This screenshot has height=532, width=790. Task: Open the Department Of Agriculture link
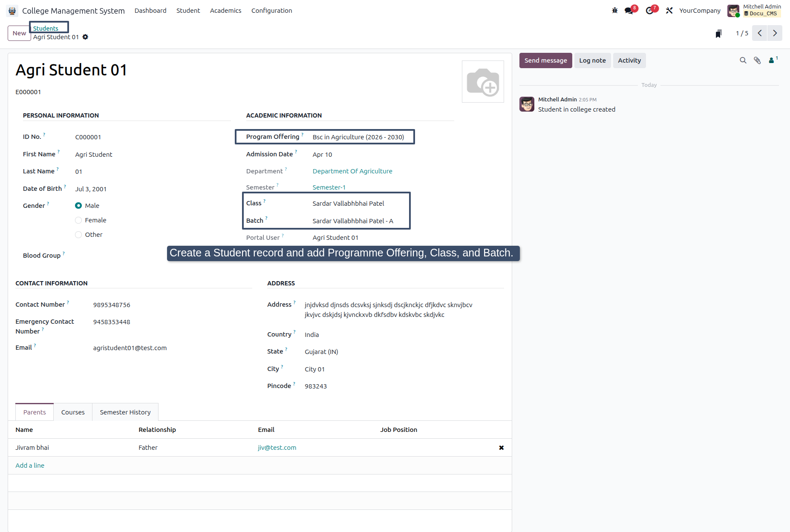click(x=352, y=171)
